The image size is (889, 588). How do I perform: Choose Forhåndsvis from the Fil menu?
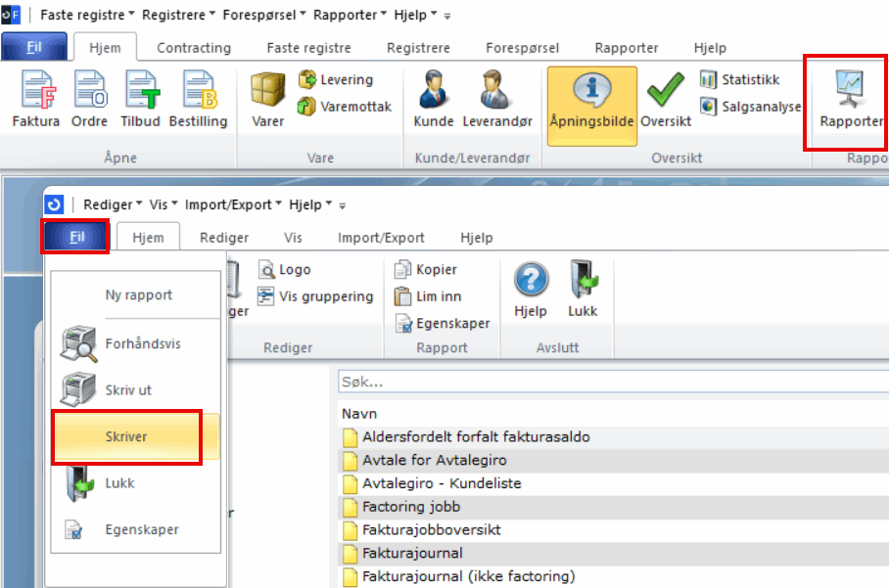click(x=142, y=344)
